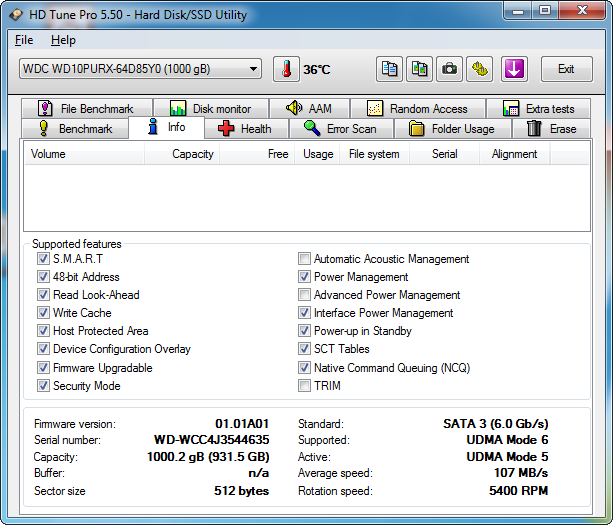Image resolution: width=613 pixels, height=525 pixels.
Task: Click the Exit button
Action: point(566,69)
